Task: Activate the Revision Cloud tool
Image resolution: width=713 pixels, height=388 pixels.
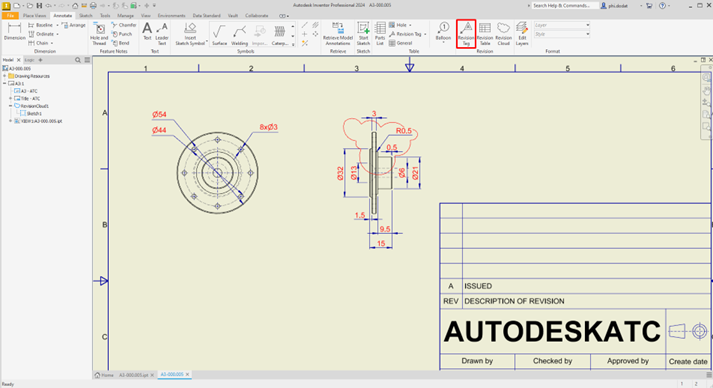Action: [x=503, y=34]
